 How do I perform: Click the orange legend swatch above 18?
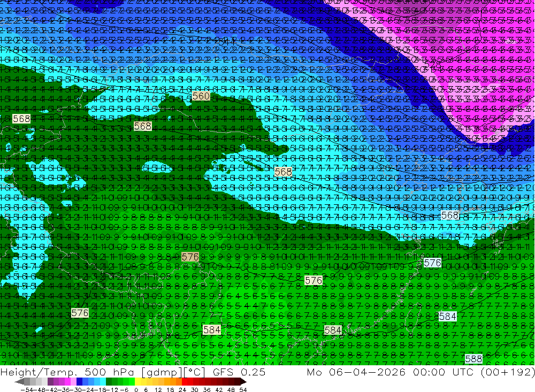point(173,382)
